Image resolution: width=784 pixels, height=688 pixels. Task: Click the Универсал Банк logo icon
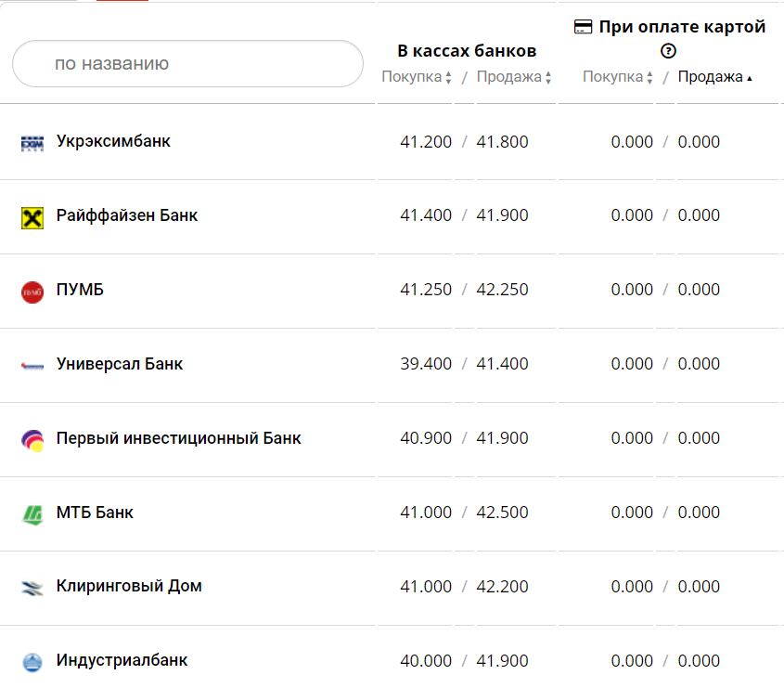[32, 366]
